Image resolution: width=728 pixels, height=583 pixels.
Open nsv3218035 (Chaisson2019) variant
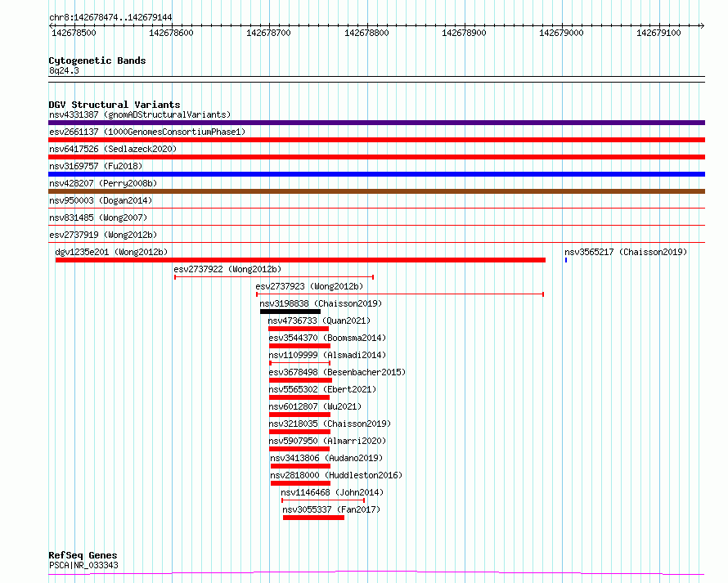pos(330,424)
